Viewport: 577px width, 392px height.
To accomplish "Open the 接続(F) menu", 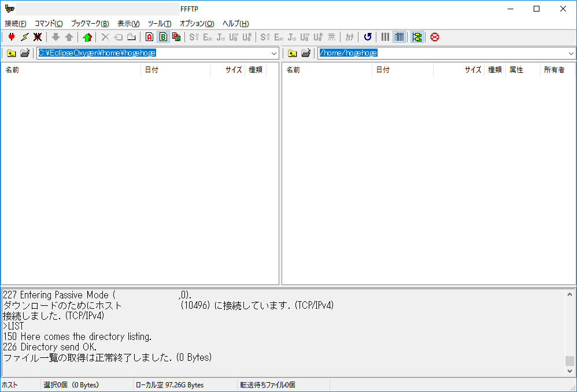I will point(16,24).
